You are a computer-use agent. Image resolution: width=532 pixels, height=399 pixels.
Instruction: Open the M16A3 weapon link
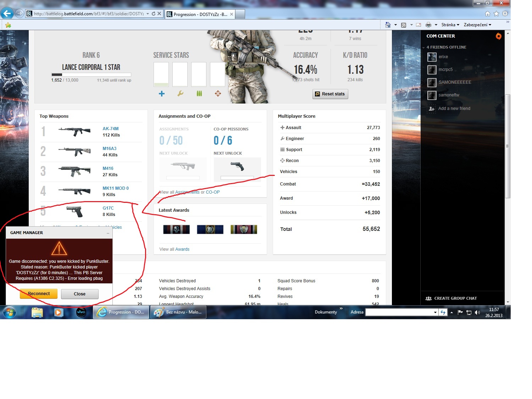click(110, 149)
